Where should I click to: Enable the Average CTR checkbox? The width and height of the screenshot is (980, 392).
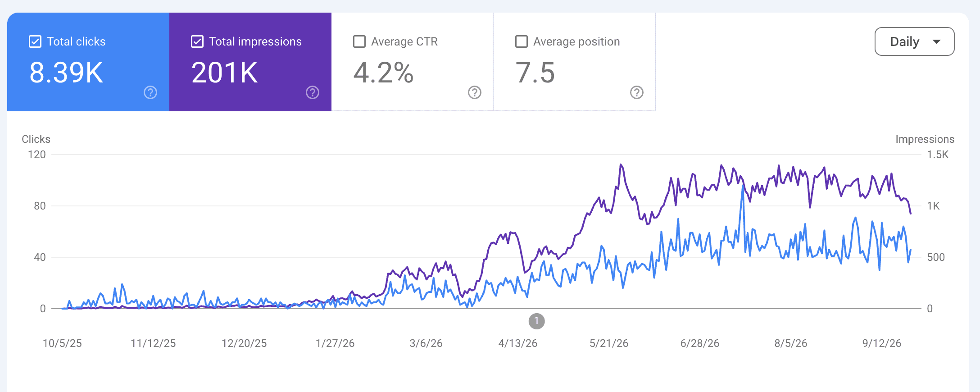359,41
